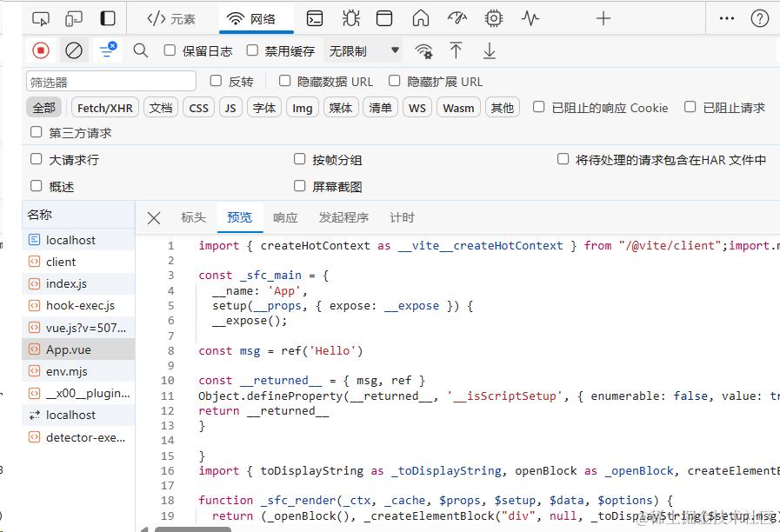Enable 按帧分组 checkbox
This screenshot has height=532, width=780.
click(x=299, y=159)
